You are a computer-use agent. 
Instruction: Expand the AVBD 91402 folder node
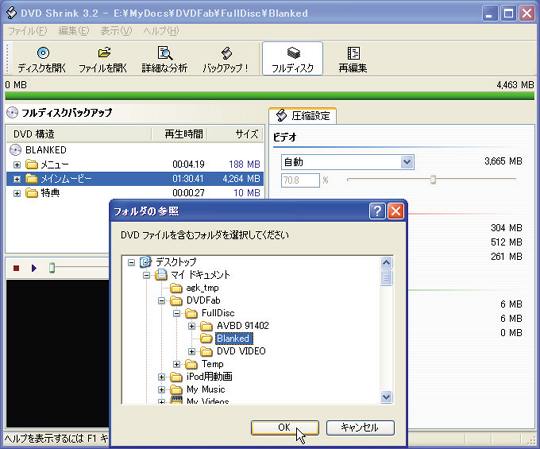(192, 326)
